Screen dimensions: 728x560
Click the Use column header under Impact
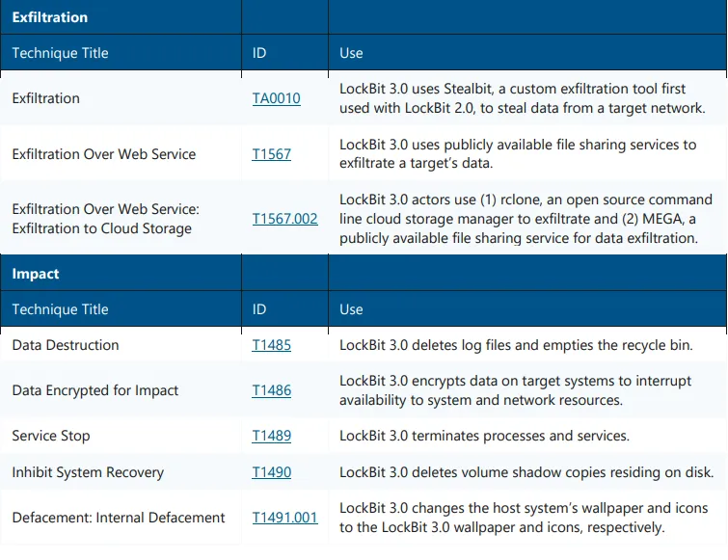(x=351, y=309)
